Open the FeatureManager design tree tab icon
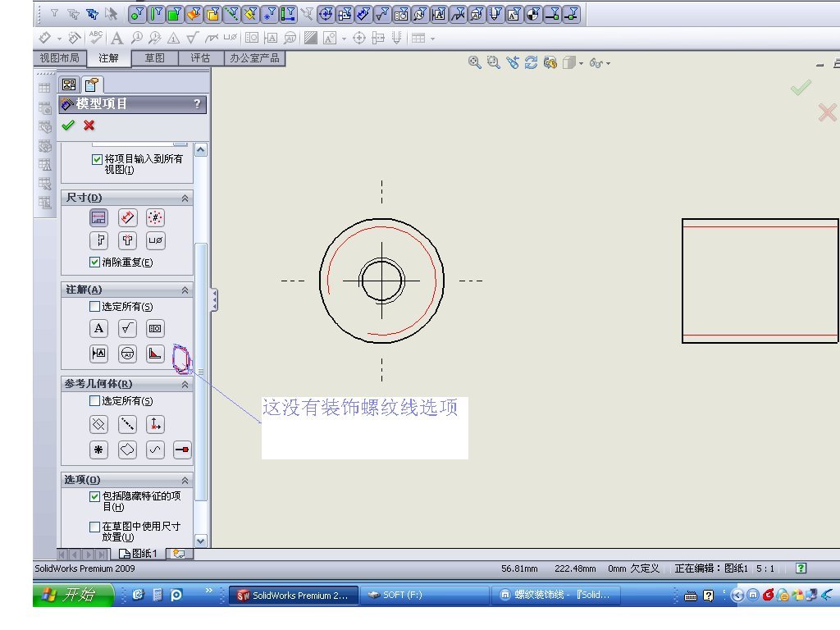 69,84
